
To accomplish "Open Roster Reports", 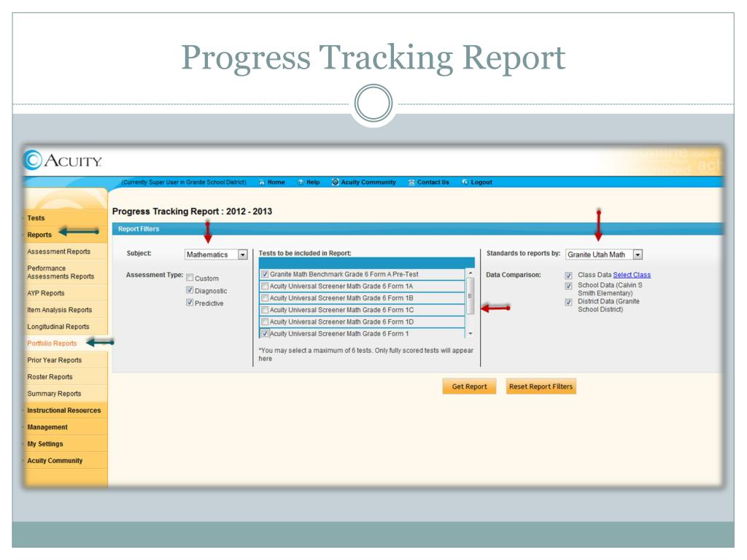I will tap(50, 377).
